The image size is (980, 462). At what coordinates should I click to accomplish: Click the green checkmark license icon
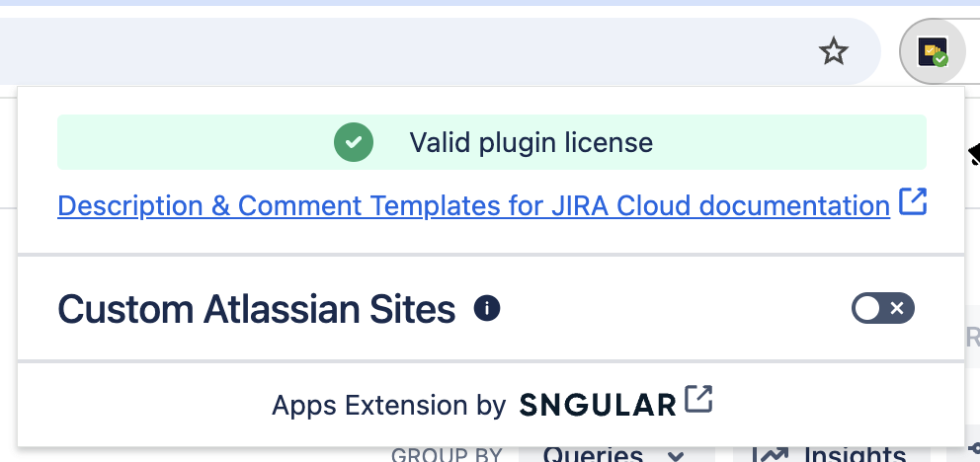[x=353, y=142]
